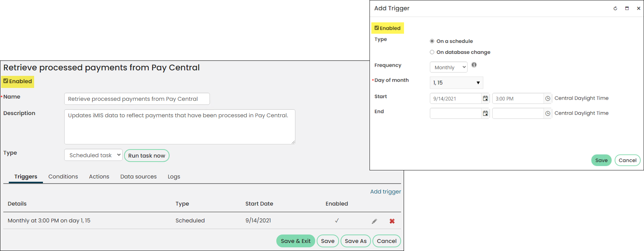Click the 'Scheduled' type cell
The width and height of the screenshot is (644, 251).
coord(190,221)
